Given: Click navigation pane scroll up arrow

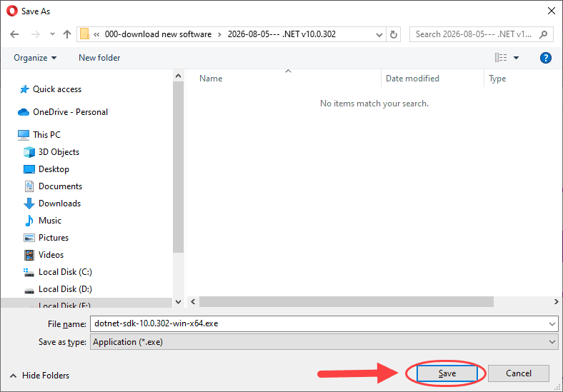Looking at the screenshot, I should point(178,76).
